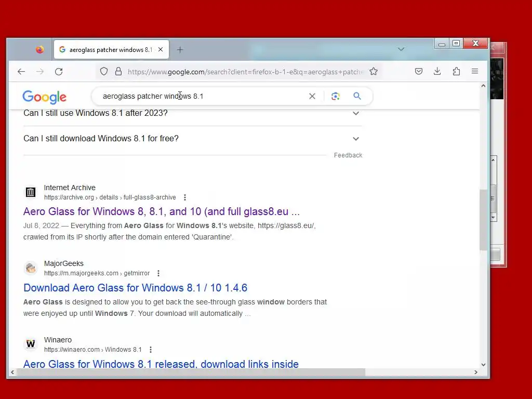Click the vertical scrollbar thumb
532x399 pixels.
coord(483,220)
